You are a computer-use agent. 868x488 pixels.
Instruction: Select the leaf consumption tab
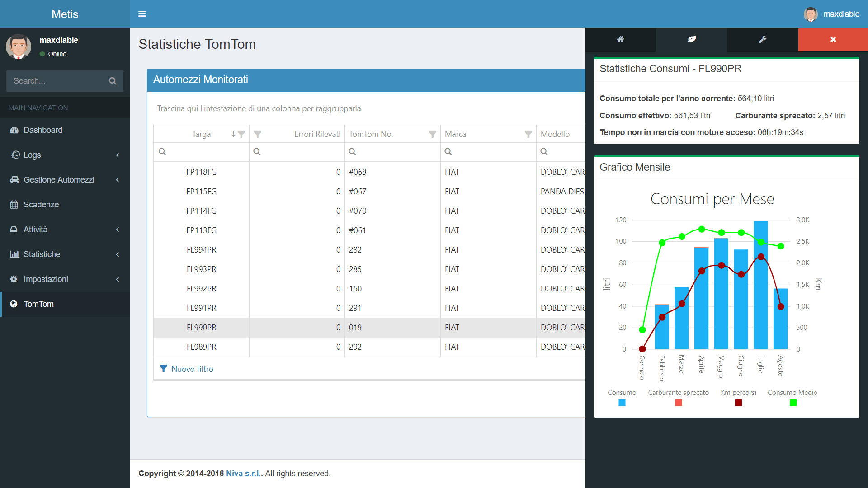(x=691, y=39)
